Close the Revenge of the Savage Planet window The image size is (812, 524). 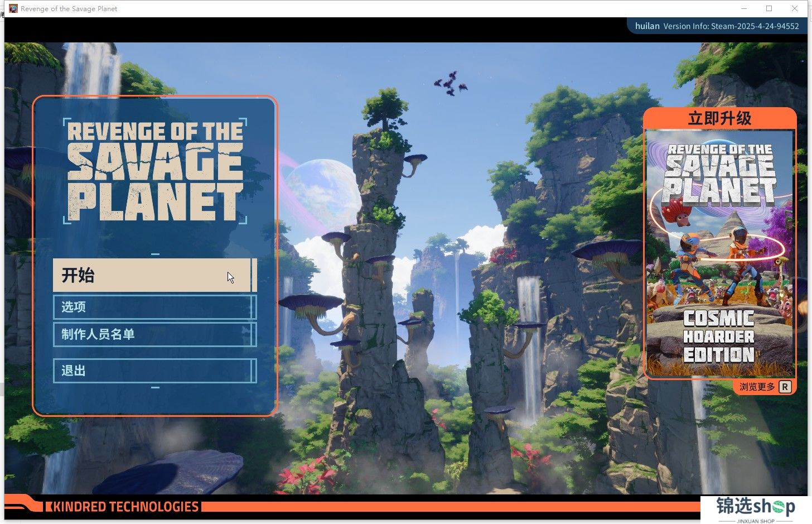[795, 8]
